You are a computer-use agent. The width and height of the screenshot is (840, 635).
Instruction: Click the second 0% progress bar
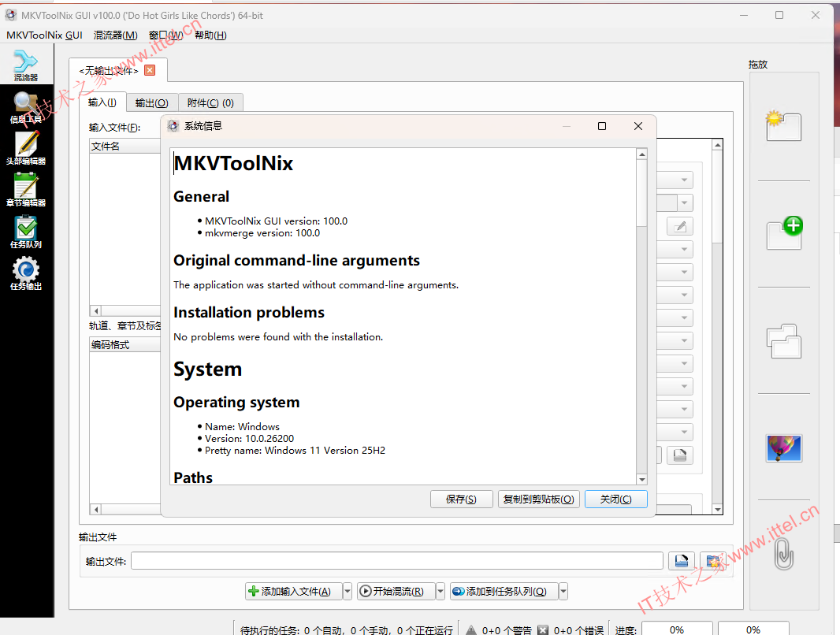[x=753, y=629]
